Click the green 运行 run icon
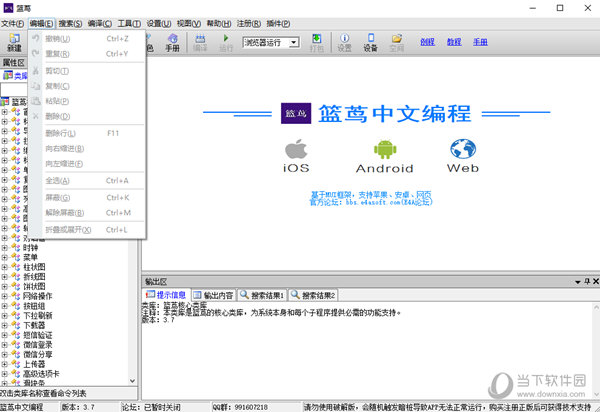Screen dimensions: 600x412 tap(226, 38)
